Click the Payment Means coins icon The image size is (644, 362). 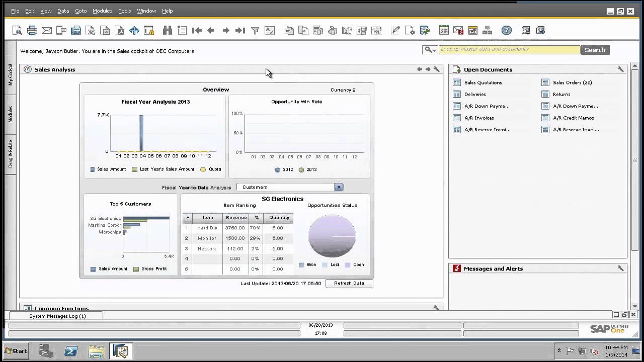[333, 31]
